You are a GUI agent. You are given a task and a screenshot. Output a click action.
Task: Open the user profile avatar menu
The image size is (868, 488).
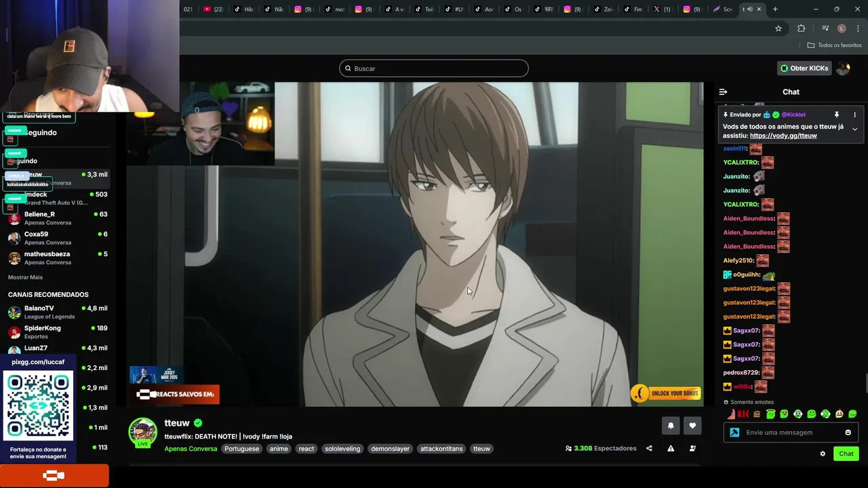tap(843, 68)
